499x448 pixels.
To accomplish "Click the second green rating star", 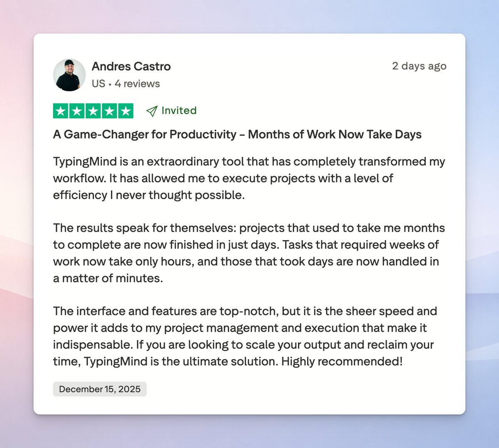I will (77, 111).
